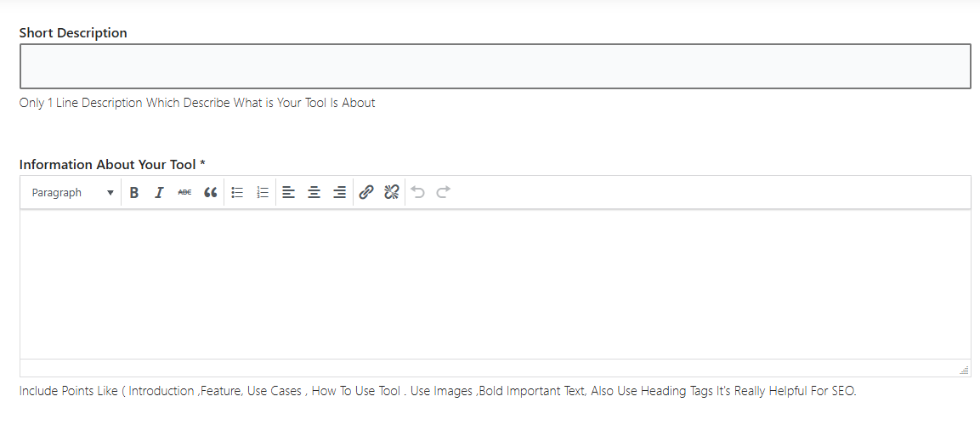Click the Short Description label
The image size is (980, 436).
tap(73, 33)
